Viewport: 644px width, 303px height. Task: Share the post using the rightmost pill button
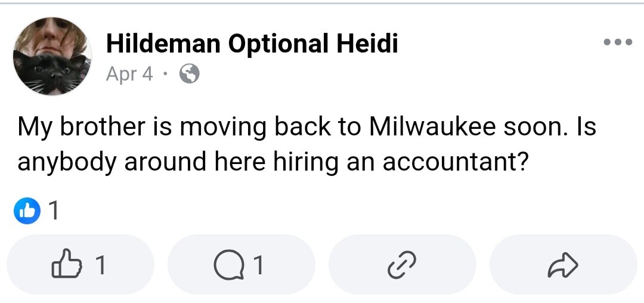pyautogui.click(x=563, y=264)
